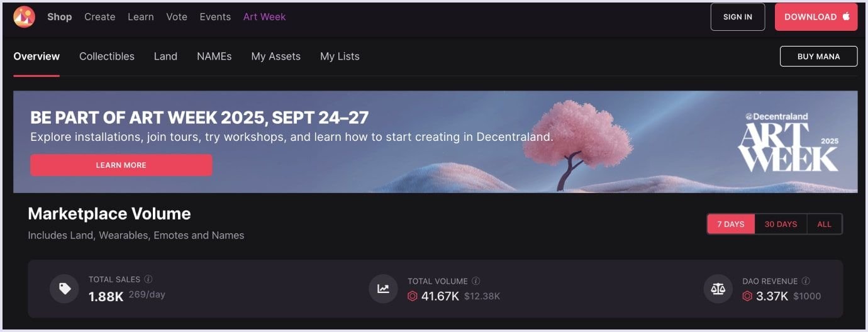Image resolution: width=868 pixels, height=332 pixels.
Task: Click the Total Sales info icon
Action: point(148,279)
